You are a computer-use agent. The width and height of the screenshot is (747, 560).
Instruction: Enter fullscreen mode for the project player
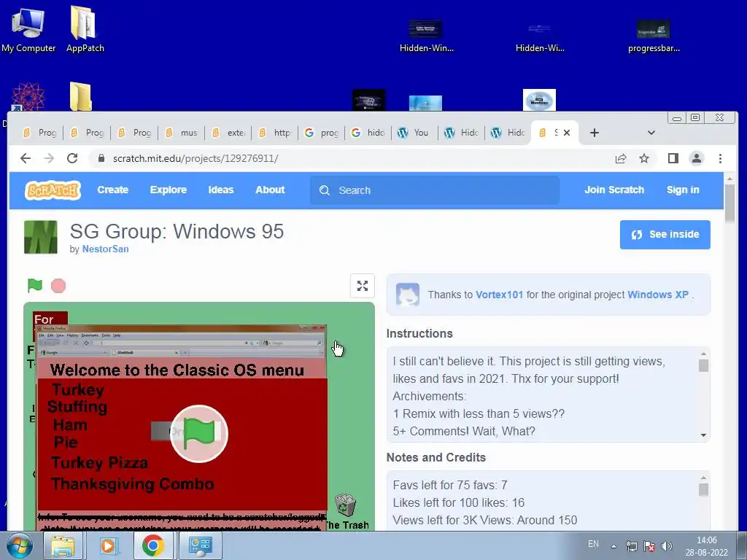pos(362,286)
